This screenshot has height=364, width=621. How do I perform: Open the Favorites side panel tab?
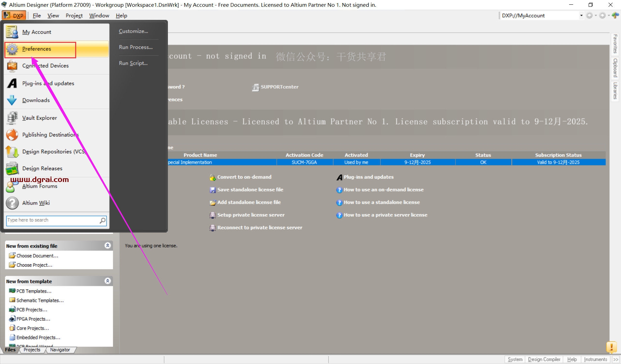615,44
